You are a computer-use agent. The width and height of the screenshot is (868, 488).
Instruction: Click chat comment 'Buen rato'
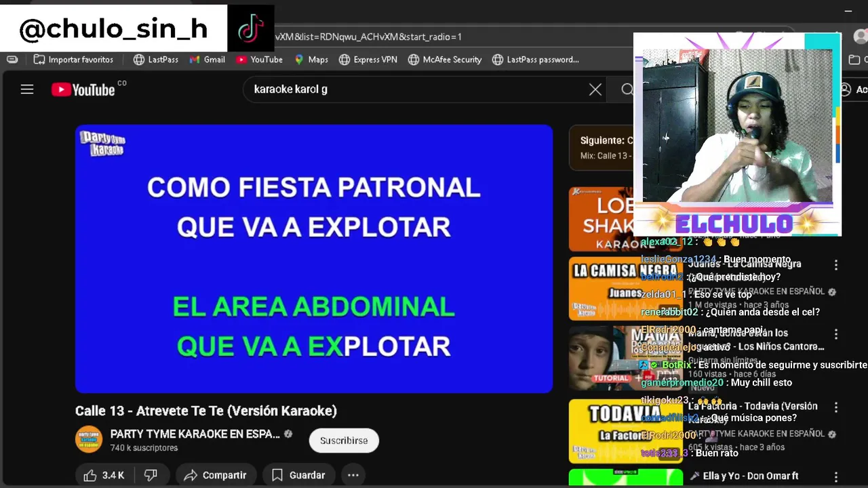[x=717, y=453]
